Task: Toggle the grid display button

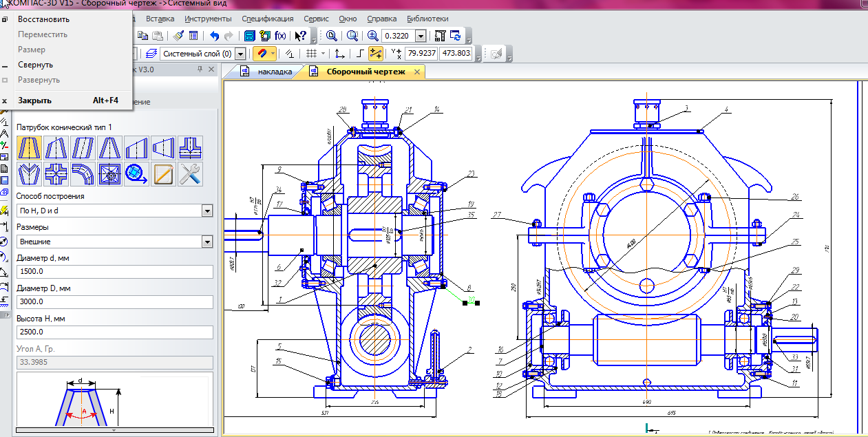Action: pos(312,54)
